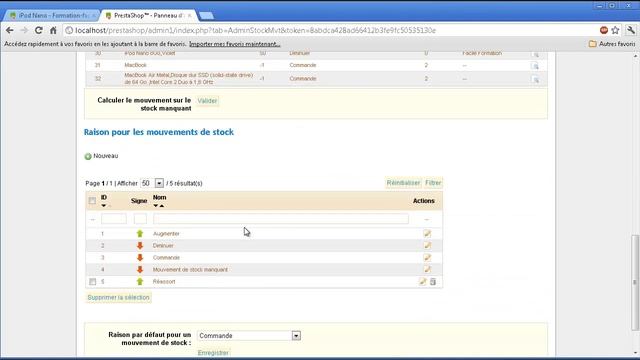Viewport: 640px width, 360px height.
Task: Edit the Mouvement de stock manquant reason
Action: click(427, 269)
